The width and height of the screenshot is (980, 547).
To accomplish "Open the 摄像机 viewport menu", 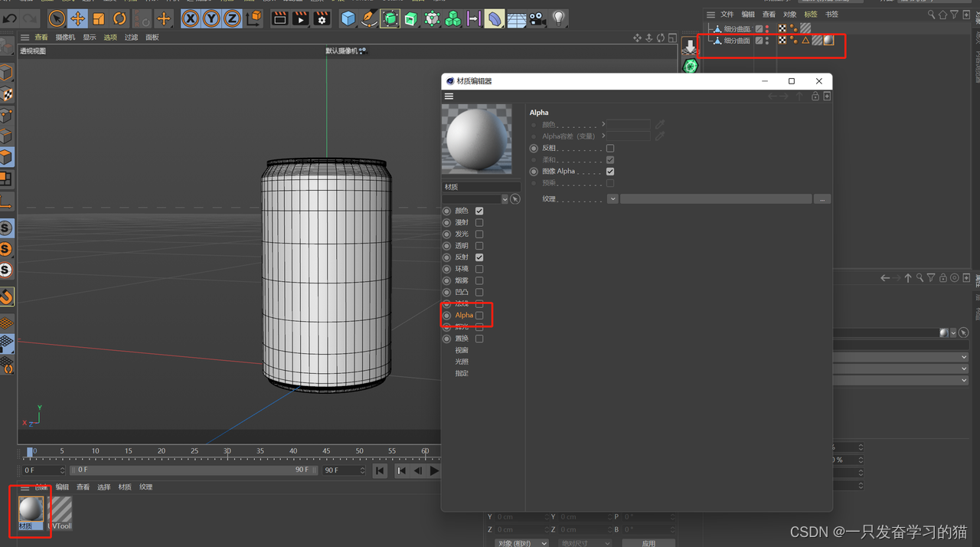I will pyautogui.click(x=65, y=38).
